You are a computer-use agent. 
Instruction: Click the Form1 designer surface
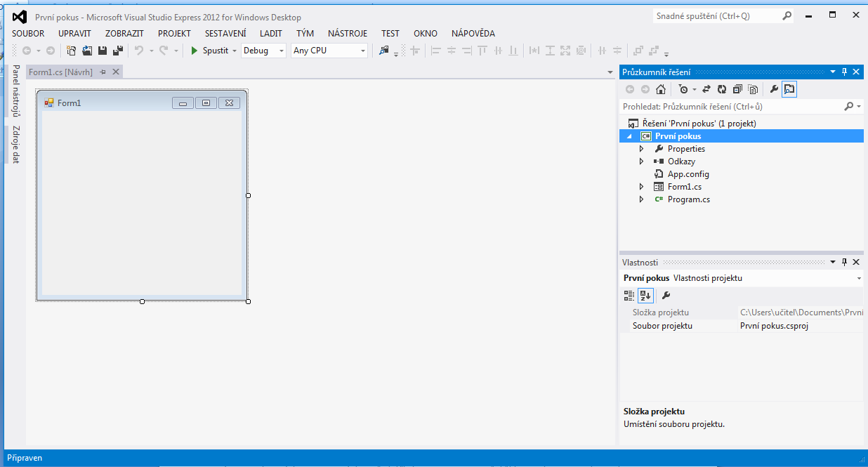pos(142,203)
